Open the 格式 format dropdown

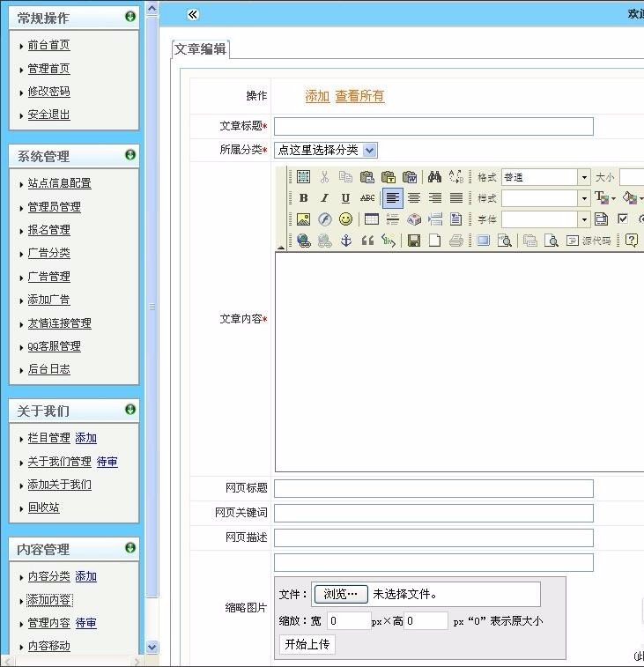pyautogui.click(x=584, y=177)
